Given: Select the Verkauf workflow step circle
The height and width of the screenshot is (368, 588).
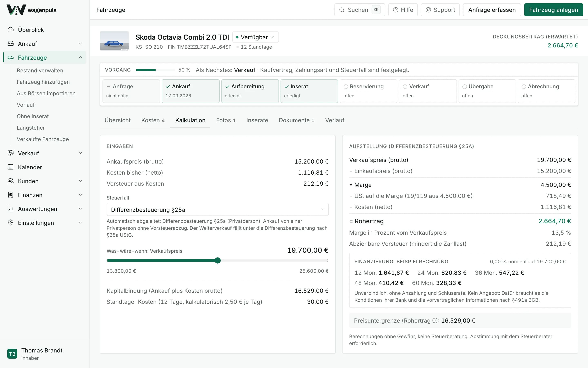Looking at the screenshot, I should click(x=405, y=87).
